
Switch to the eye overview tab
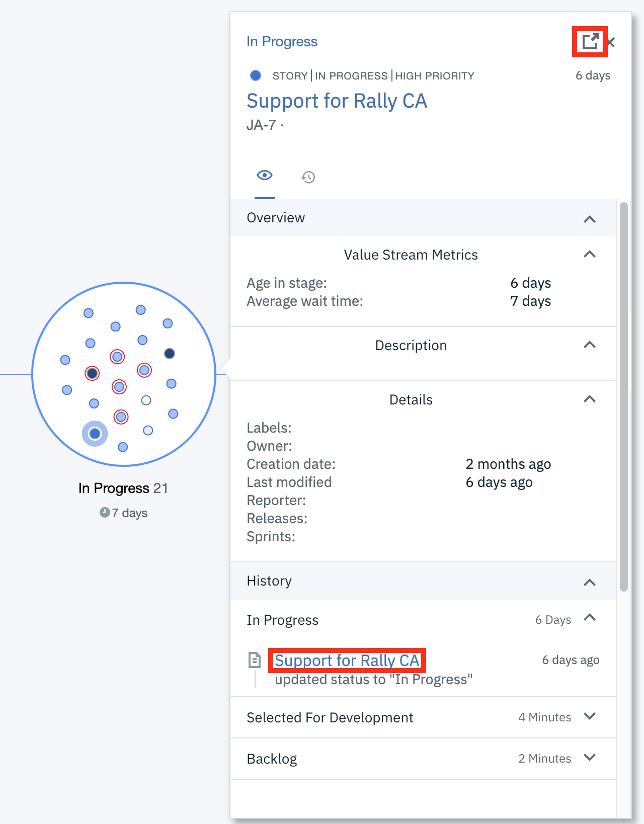265,176
